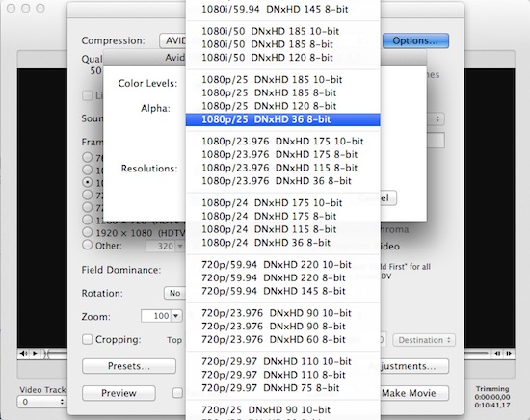Screen dimensions: 530x420
Task: Choose 1080p/25 DNxHD 36 8-bit entry
Action: click(x=283, y=119)
